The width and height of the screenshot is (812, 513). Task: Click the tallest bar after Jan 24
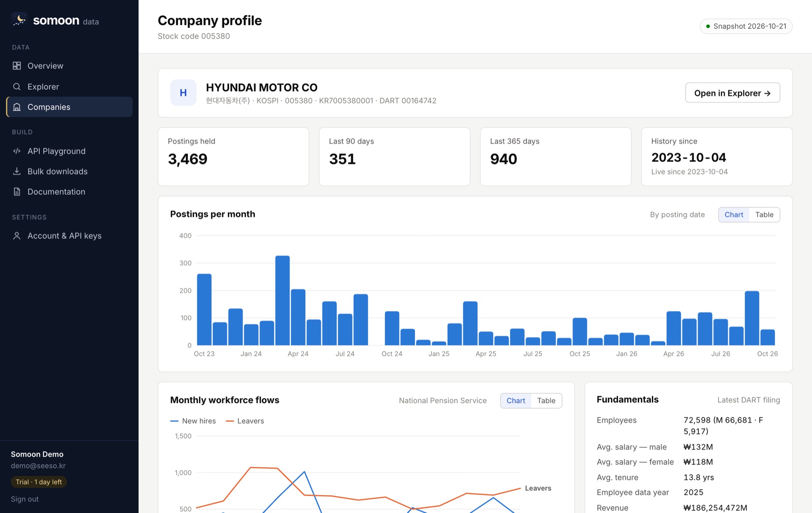(282, 301)
